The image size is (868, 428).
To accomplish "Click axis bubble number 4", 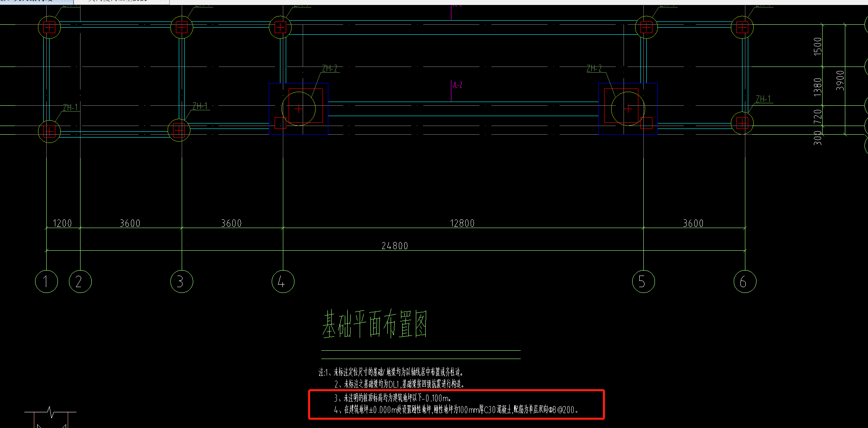I will pyautogui.click(x=283, y=282).
